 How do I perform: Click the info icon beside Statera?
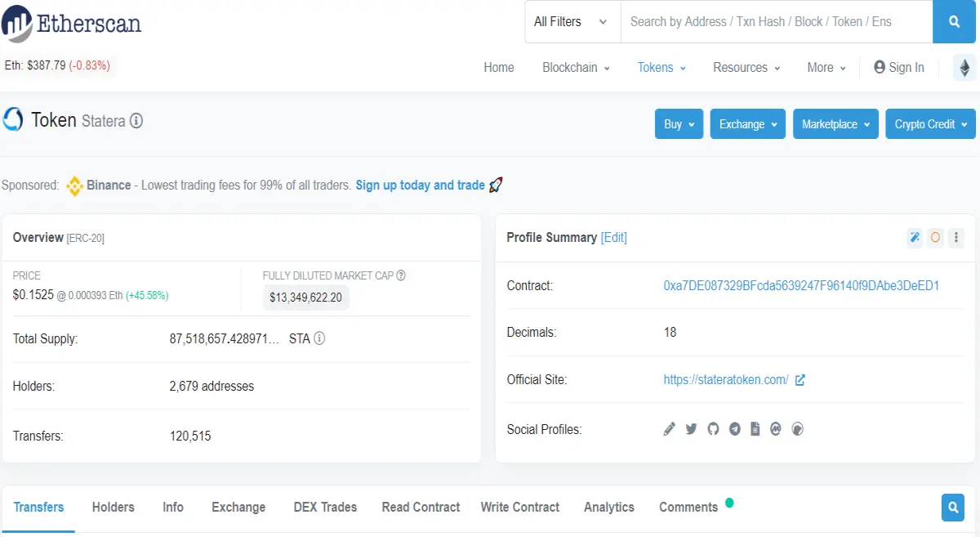pyautogui.click(x=136, y=121)
